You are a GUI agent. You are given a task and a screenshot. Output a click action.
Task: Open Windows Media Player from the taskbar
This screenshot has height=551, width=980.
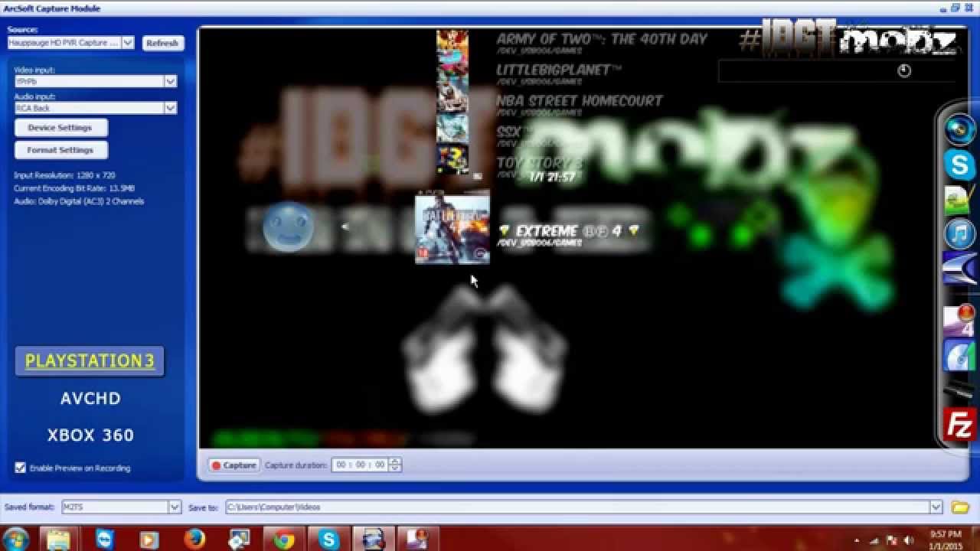click(x=149, y=540)
